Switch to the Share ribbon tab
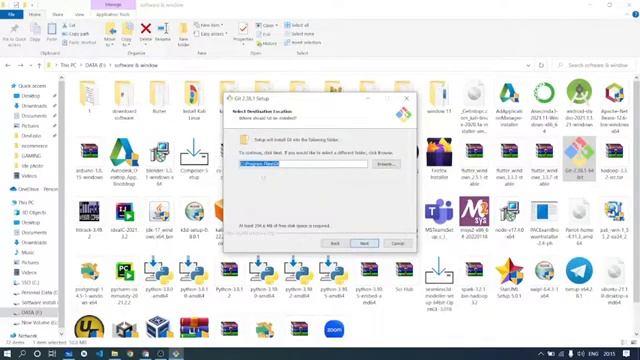 pyautogui.click(x=58, y=14)
